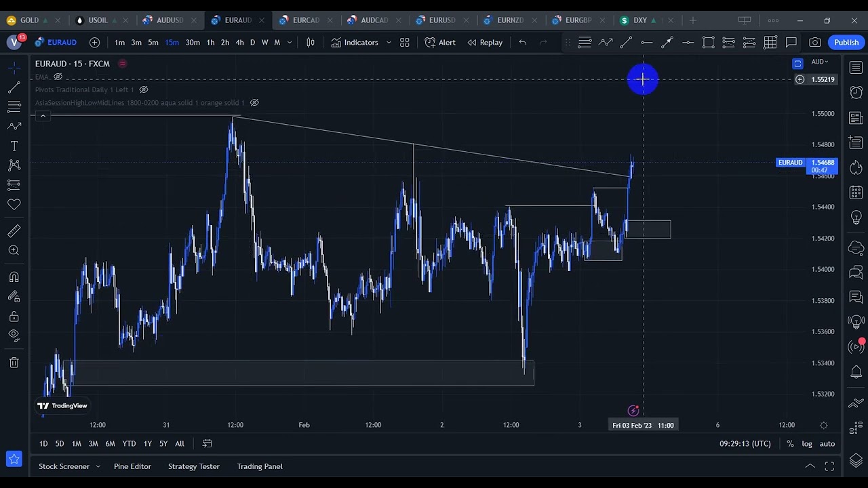Select the text annotation tool

pos(14,146)
